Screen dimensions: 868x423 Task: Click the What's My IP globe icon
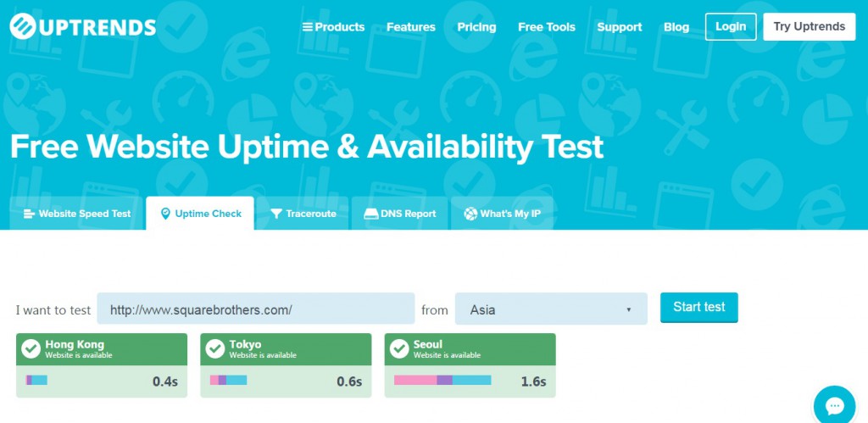coord(470,214)
